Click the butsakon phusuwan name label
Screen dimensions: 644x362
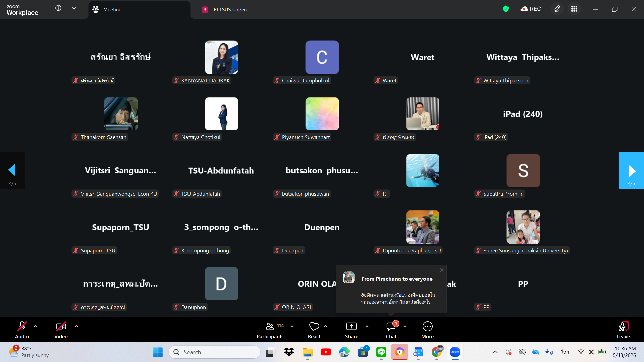[302, 194]
